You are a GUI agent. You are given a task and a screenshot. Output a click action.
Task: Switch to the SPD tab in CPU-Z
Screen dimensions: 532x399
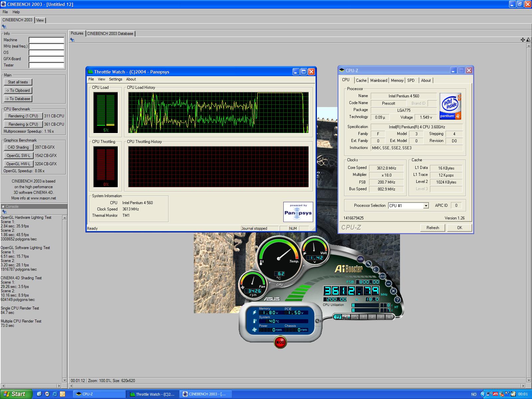pyautogui.click(x=411, y=80)
